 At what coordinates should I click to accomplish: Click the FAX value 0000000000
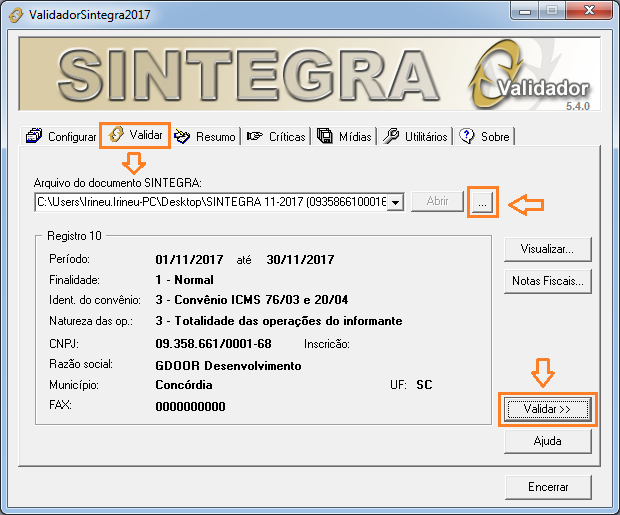pos(190,407)
